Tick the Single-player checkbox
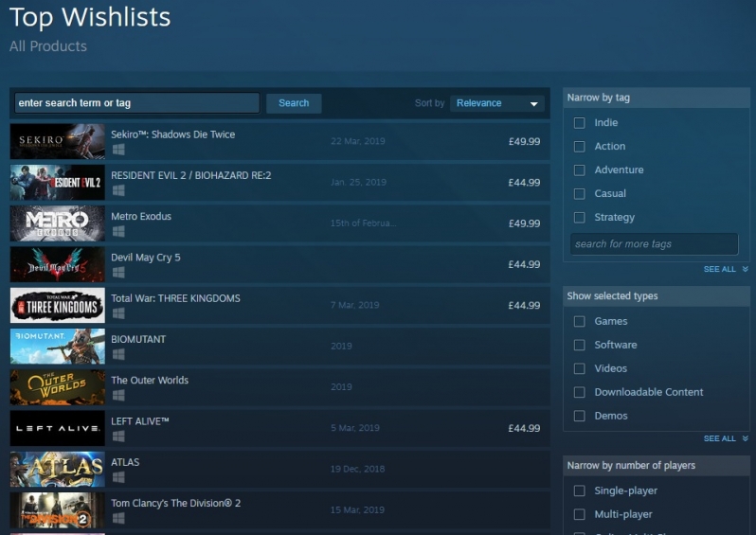 [x=580, y=490]
